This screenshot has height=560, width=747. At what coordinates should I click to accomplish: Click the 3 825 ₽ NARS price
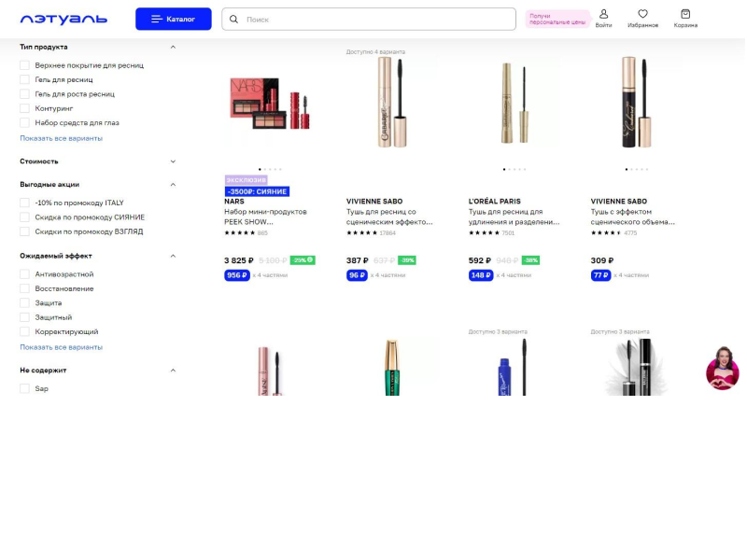(239, 260)
